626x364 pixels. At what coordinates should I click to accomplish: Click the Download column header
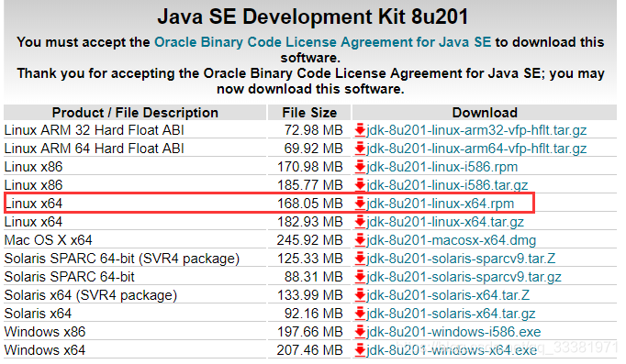click(x=485, y=113)
